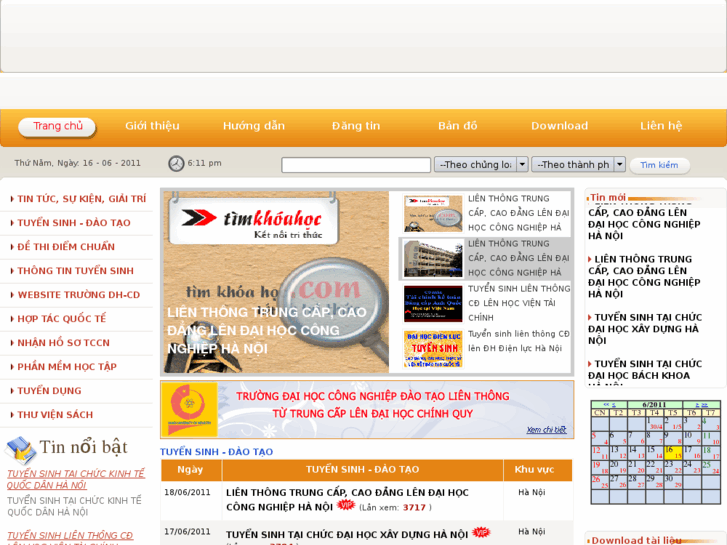
Task: Open italic TUYỂN SINH TẠI CHỨC KINH TẾ QUỐC DÂN link
Action: (76, 479)
